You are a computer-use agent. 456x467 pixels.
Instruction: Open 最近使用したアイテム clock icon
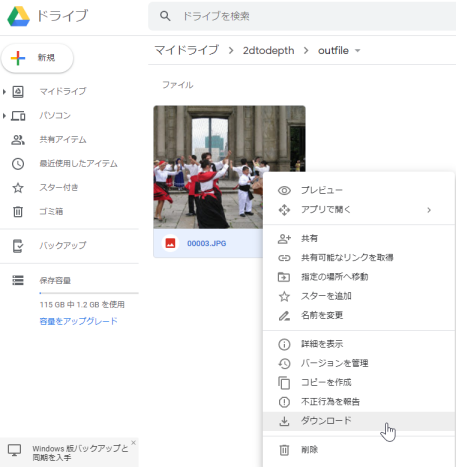[x=18, y=164]
